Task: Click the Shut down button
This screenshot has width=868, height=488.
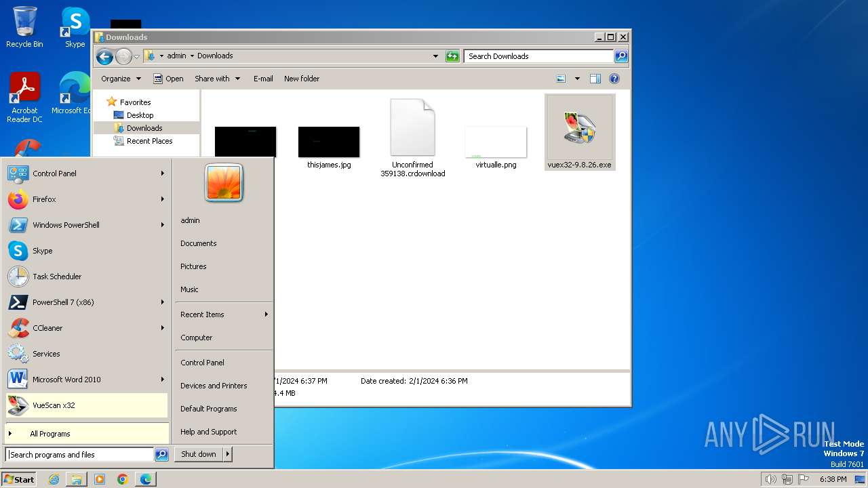Action: (199, 455)
